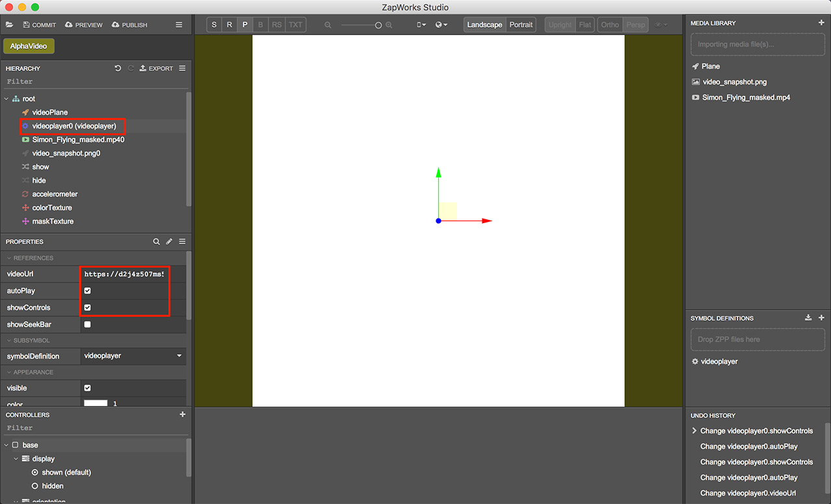Select Plane in Media Library

(x=710, y=66)
